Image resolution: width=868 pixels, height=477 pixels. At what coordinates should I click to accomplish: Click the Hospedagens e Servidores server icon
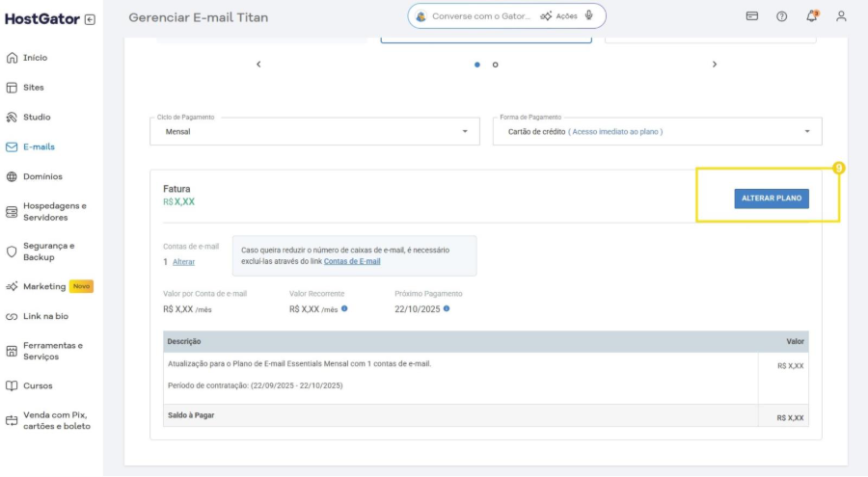(12, 212)
